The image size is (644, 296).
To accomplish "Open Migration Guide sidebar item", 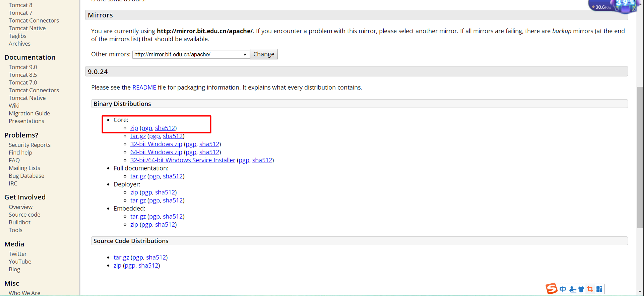I will coord(29,113).
